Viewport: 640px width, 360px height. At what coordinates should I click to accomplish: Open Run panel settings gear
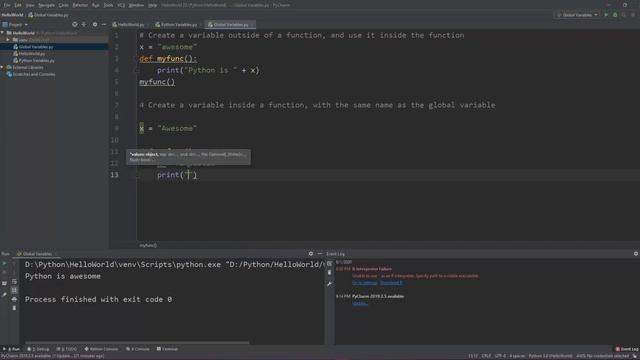pyautogui.click(x=311, y=254)
